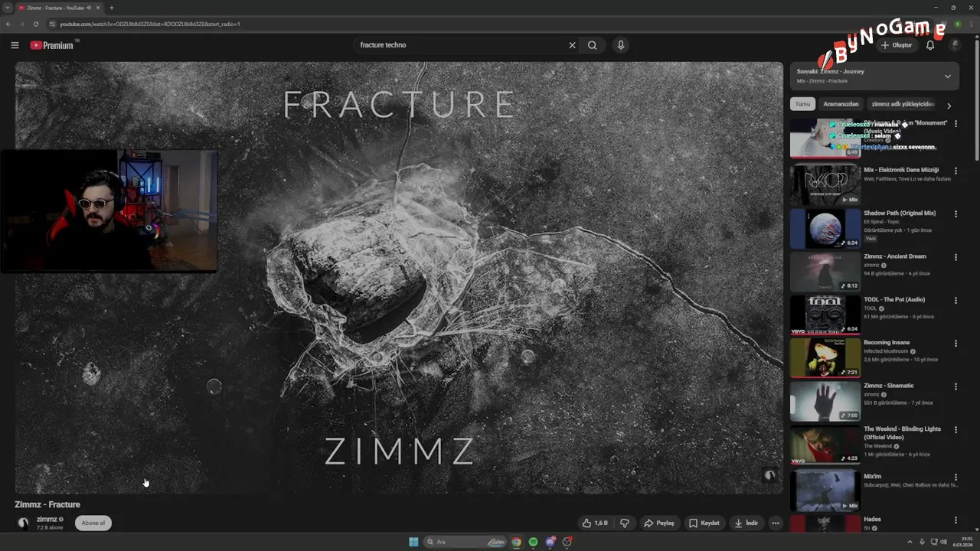Open options for TOOL - The Pot
The height and width of the screenshot is (551, 980).
pos(955,300)
